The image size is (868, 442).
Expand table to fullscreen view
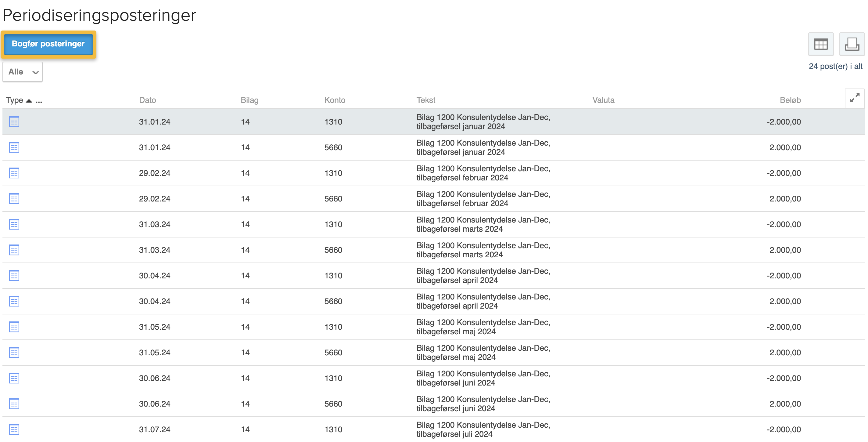pyautogui.click(x=854, y=98)
